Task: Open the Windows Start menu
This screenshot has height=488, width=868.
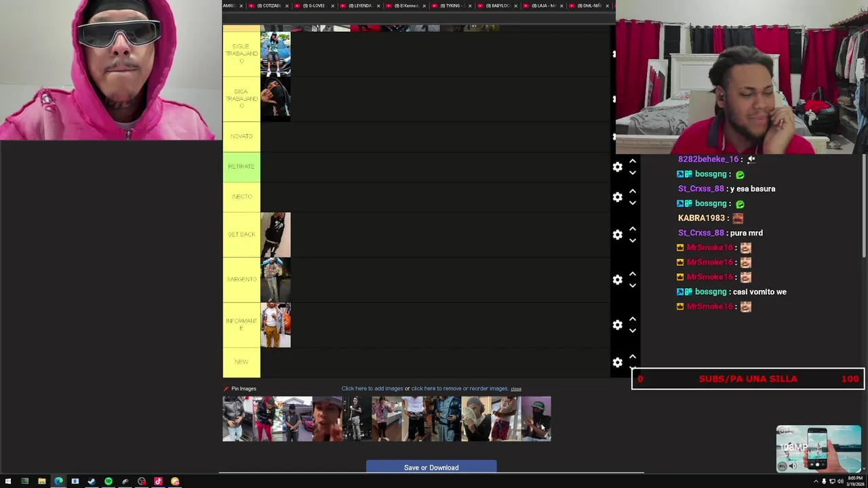Action: pos(8,481)
